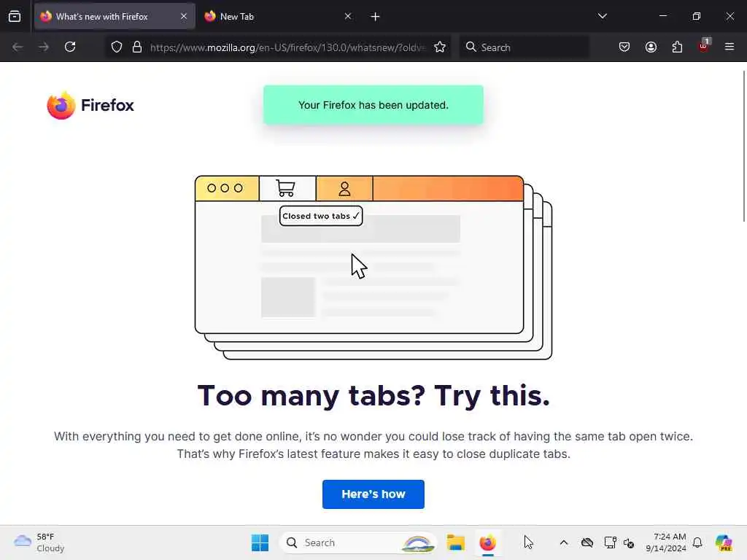Open notifications bell icon
The width and height of the screenshot is (747, 560).
pyautogui.click(x=697, y=542)
